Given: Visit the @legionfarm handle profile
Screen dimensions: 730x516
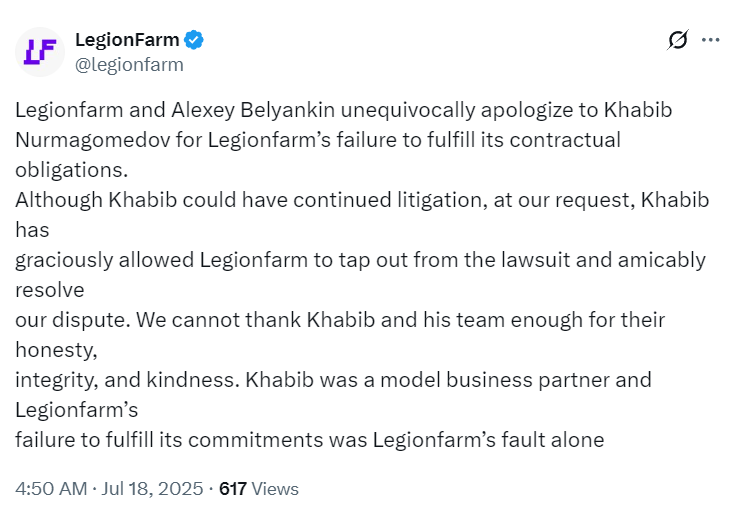Looking at the screenshot, I should click(x=129, y=64).
